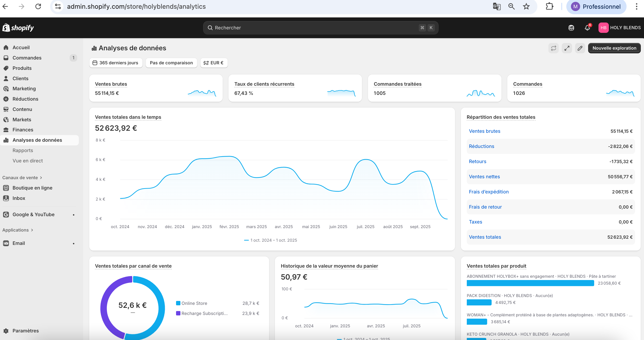
Task: Reload the page in browser
Action: 38,6
